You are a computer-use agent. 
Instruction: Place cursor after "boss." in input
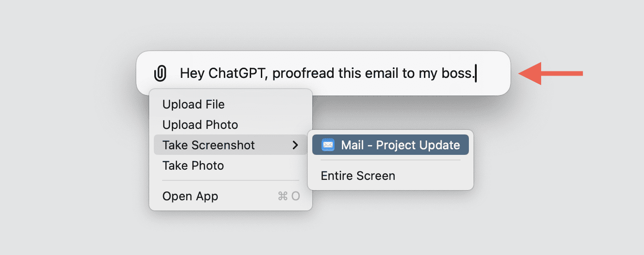pos(475,73)
